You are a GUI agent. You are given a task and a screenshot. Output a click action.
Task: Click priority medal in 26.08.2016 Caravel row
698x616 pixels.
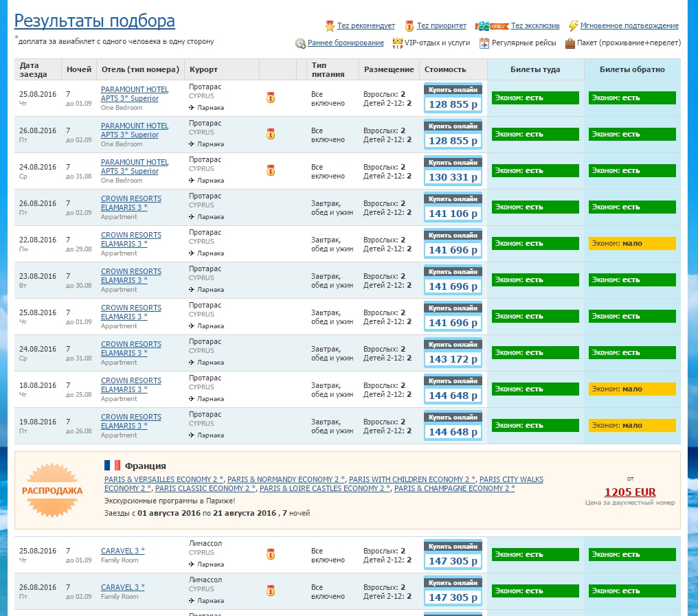[271, 591]
